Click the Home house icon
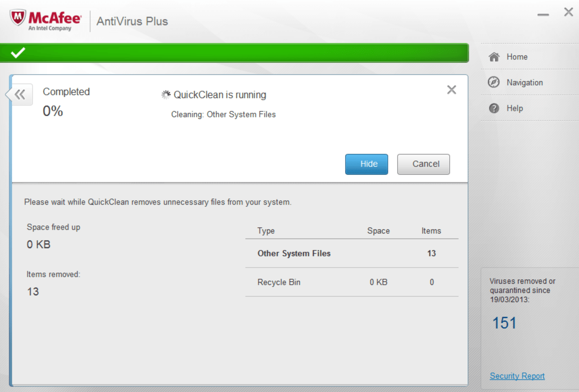Viewport: 579px width, 392px height. tap(494, 57)
